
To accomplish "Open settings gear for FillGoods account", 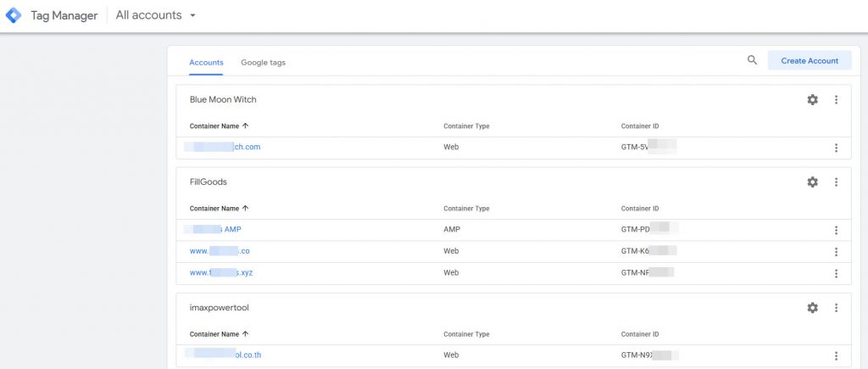I will click(x=812, y=182).
